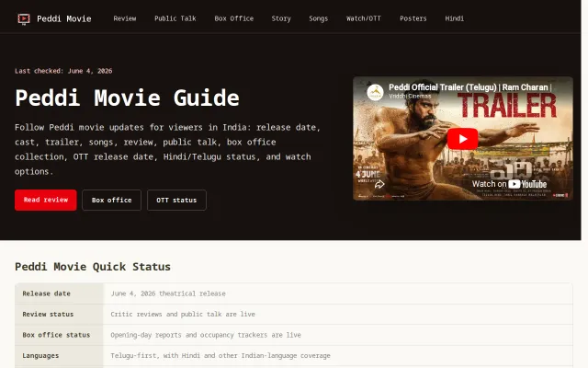Click the Peddi Movie logo icon
Image resolution: width=588 pixels, height=368 pixels.
(24, 18)
